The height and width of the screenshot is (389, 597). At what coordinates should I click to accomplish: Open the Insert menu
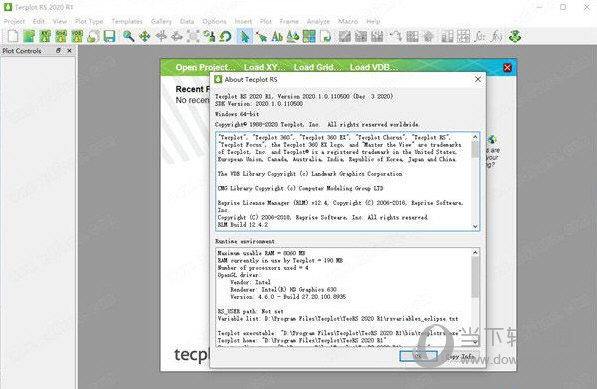point(243,21)
